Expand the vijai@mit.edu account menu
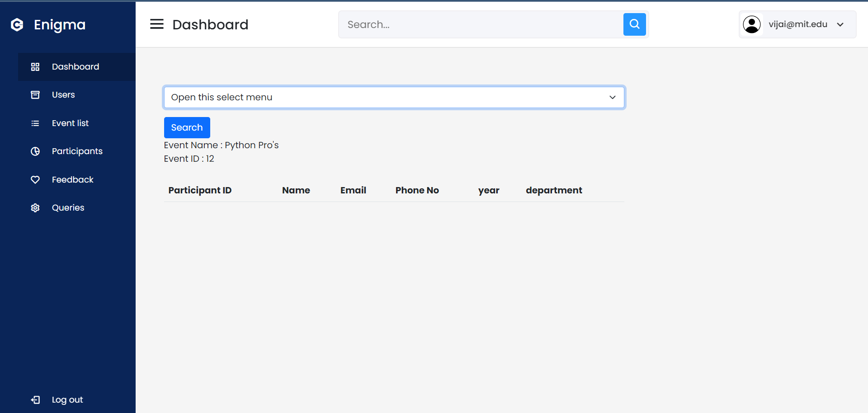Screen dimensions: 868x413 [797, 24]
